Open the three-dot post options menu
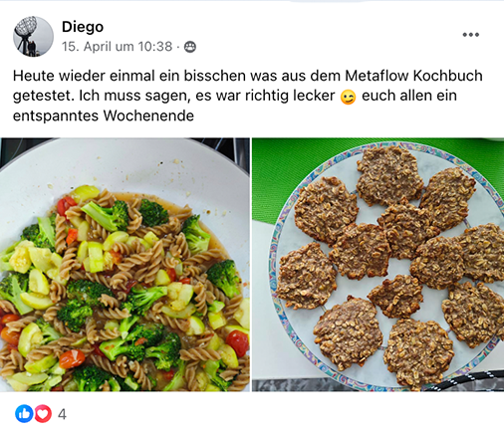Viewport: 504px width, 431px height. point(471,35)
